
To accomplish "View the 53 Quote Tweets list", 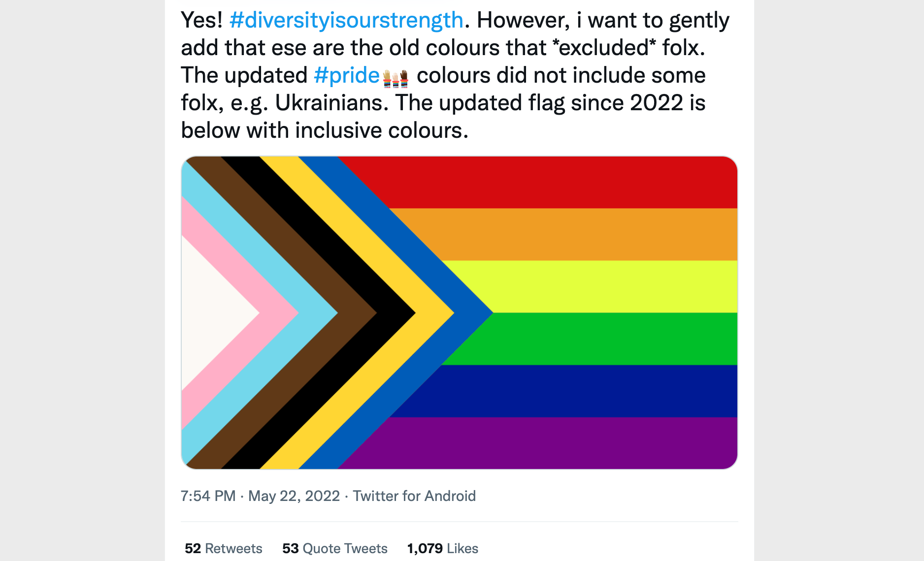I will [334, 548].
